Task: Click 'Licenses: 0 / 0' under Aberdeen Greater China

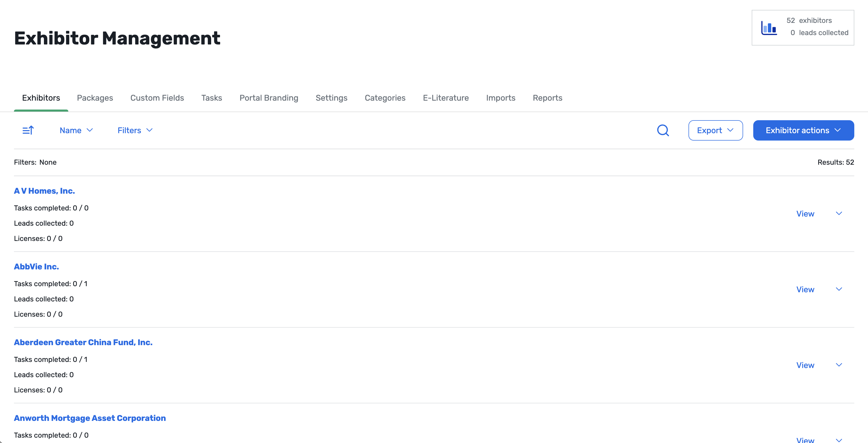Action: click(38, 390)
